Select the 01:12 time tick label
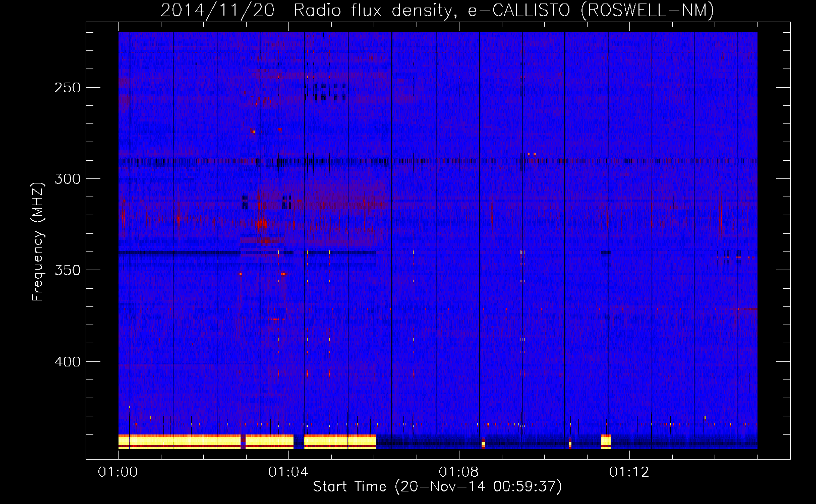Screen dimensions: 816x504 pyautogui.click(x=629, y=472)
